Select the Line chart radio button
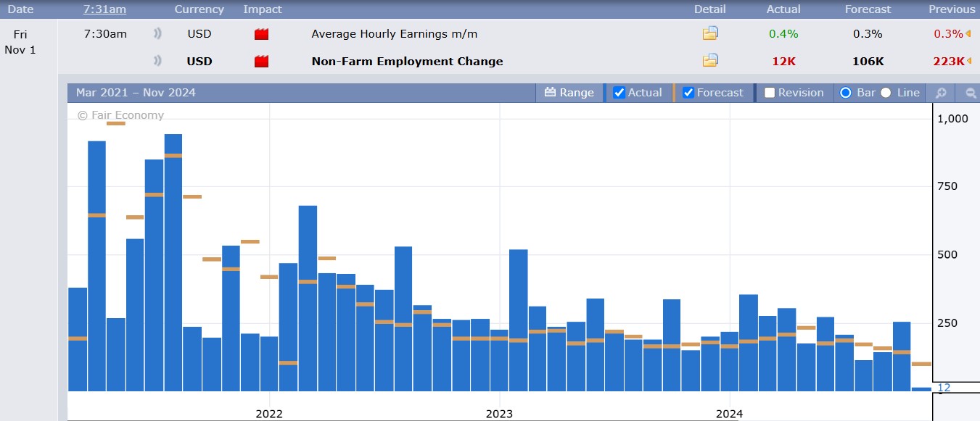 coord(886,93)
